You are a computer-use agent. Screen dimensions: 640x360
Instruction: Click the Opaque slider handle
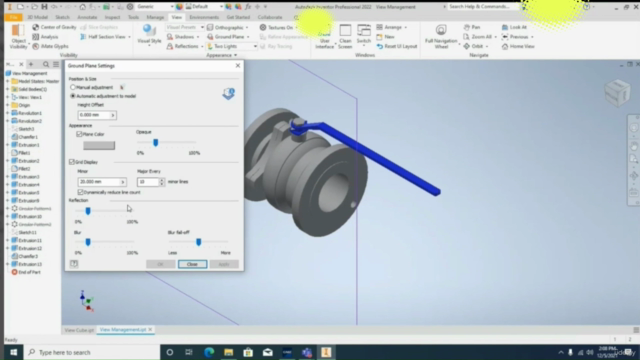(156, 142)
